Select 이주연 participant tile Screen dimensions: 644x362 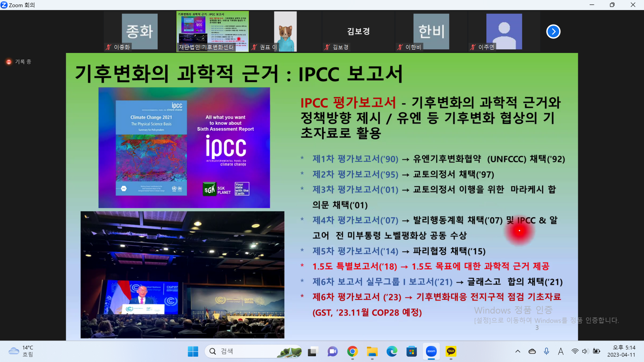[x=504, y=32]
